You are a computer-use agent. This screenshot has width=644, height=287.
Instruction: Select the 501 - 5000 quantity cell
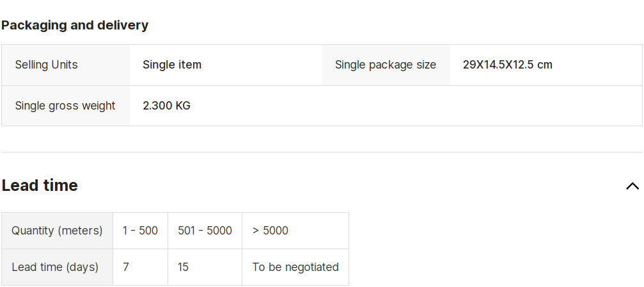pos(205,231)
